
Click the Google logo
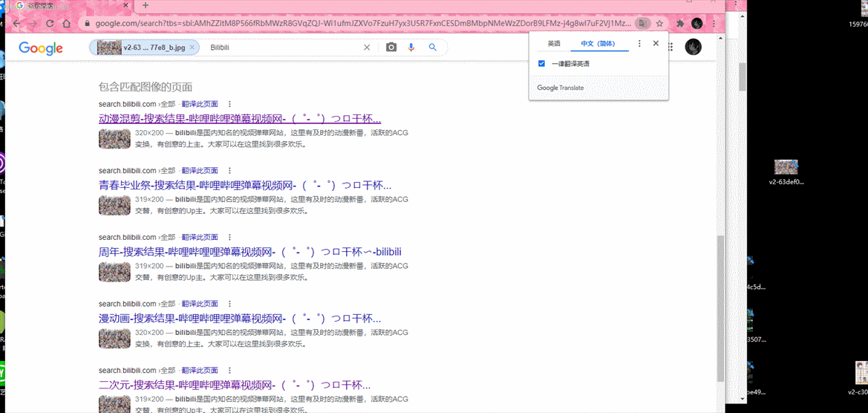point(40,48)
